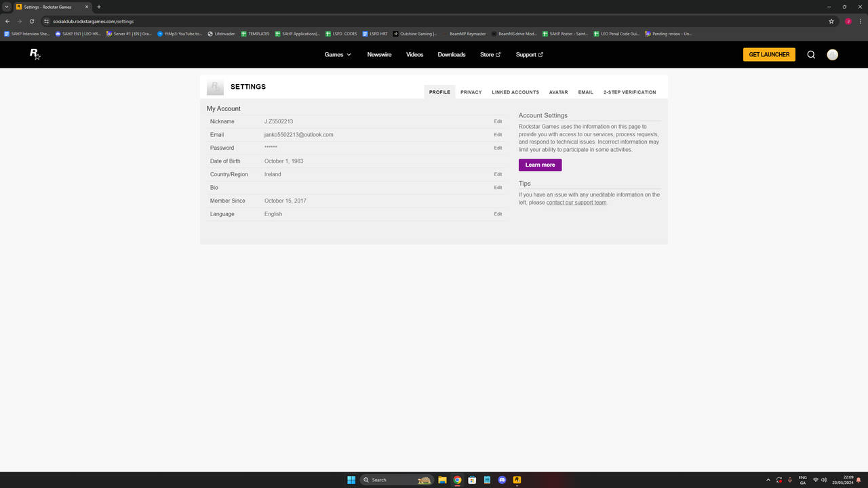Edit the Country/Region
Screen dimensions: 868x488
tap(498, 174)
